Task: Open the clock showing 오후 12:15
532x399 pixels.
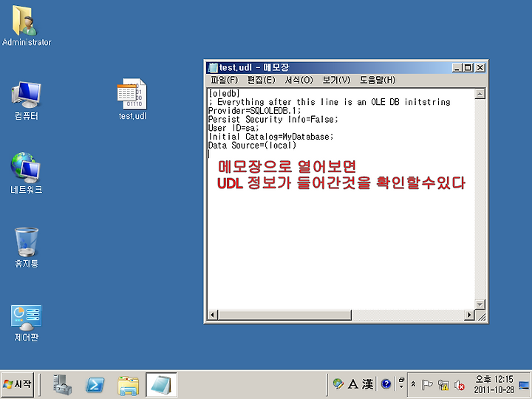Action: tap(494, 384)
